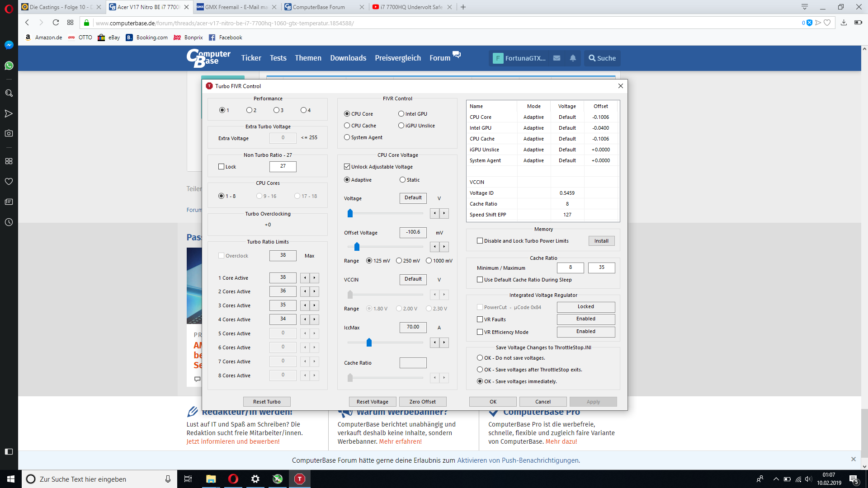868x488 pixels.
Task: Click the ComputerBase notifications bell
Action: point(573,58)
